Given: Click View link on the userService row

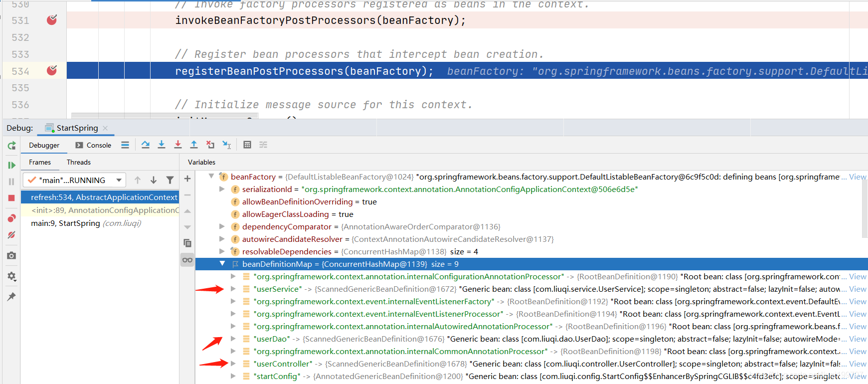Looking at the screenshot, I should click(x=858, y=289).
